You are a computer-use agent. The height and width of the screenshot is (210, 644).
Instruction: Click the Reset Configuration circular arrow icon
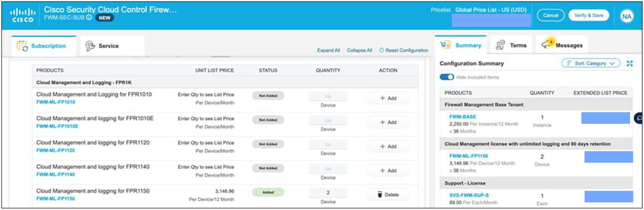click(381, 50)
